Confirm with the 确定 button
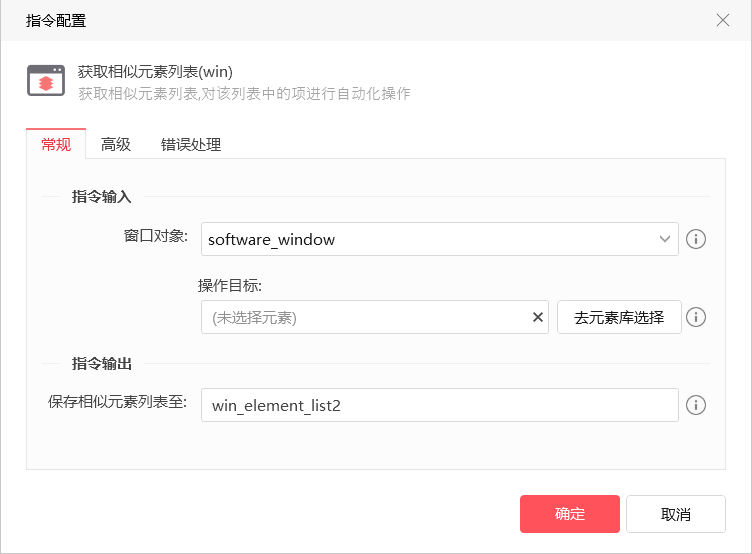Screen dimensions: 752x554 570,514
